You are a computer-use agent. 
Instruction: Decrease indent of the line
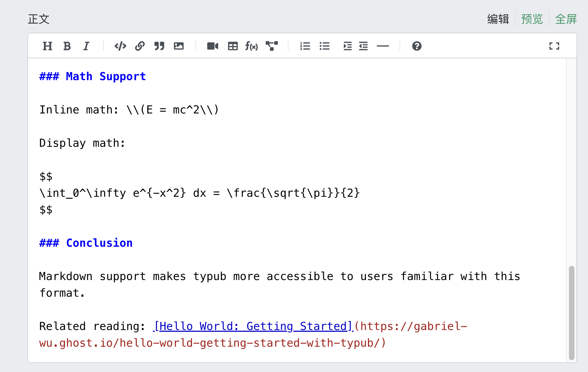coord(363,46)
